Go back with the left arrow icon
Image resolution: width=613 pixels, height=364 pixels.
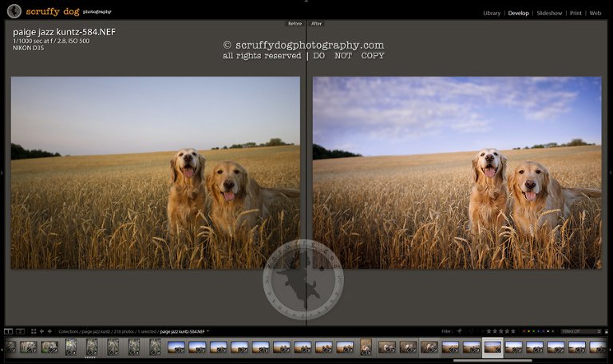pyautogui.click(x=42, y=331)
